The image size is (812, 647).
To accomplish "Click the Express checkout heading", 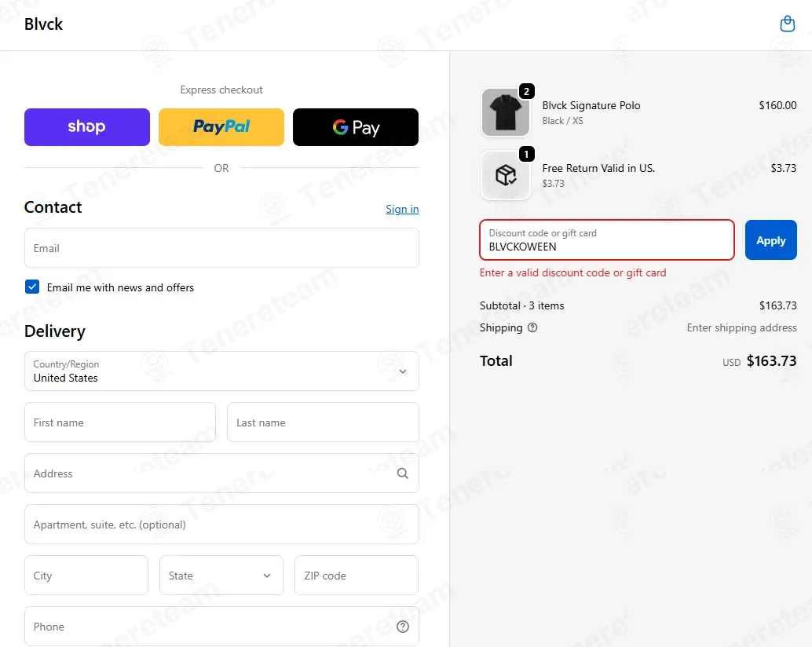I will click(221, 90).
